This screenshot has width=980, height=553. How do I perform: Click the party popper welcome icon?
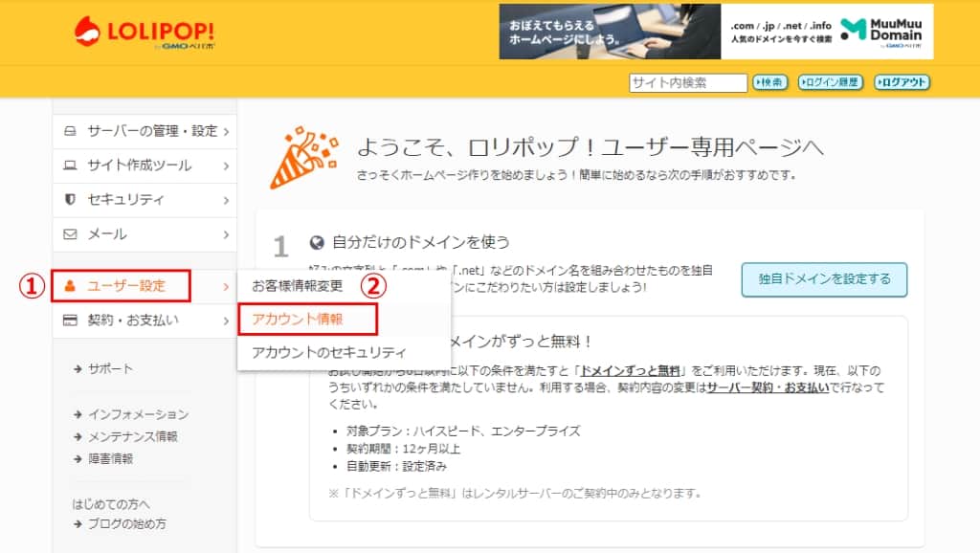click(303, 158)
